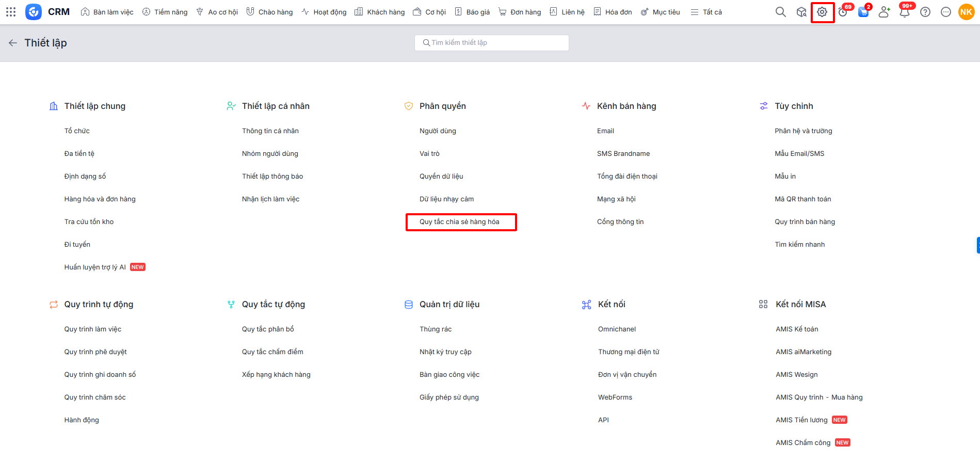Click the Tìm kiếm thiết lập search field
The image size is (980, 461).
pos(492,43)
